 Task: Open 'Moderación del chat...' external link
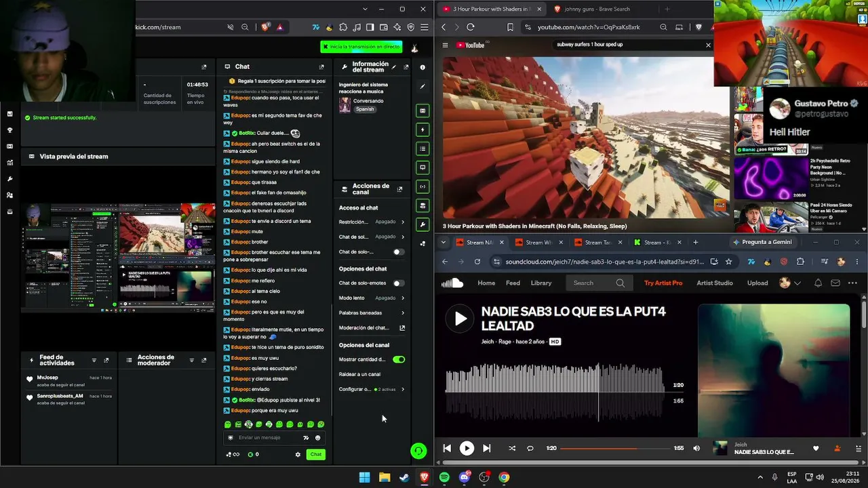pyautogui.click(x=402, y=328)
